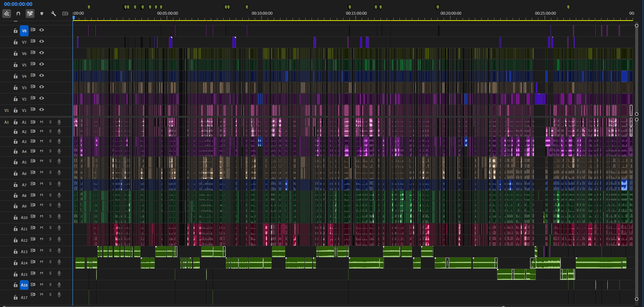This screenshot has width=644, height=307.
Task: Click the playhead timecode 00:00:00:00 field
Action: point(18,4)
